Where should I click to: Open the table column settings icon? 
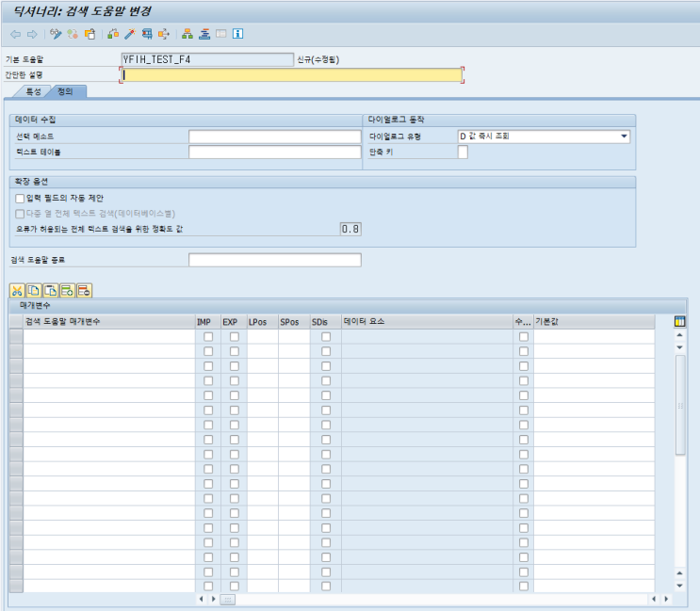tap(679, 322)
